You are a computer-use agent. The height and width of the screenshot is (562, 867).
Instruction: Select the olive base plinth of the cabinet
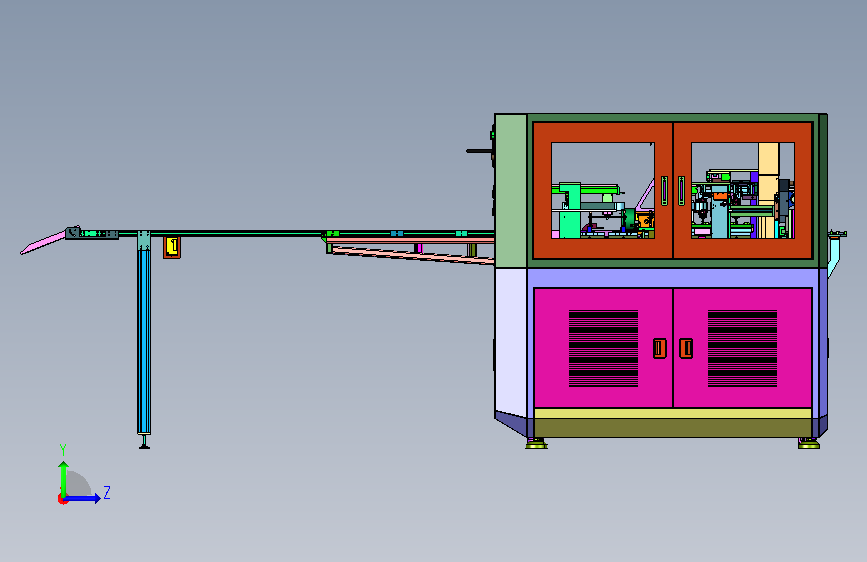673,428
